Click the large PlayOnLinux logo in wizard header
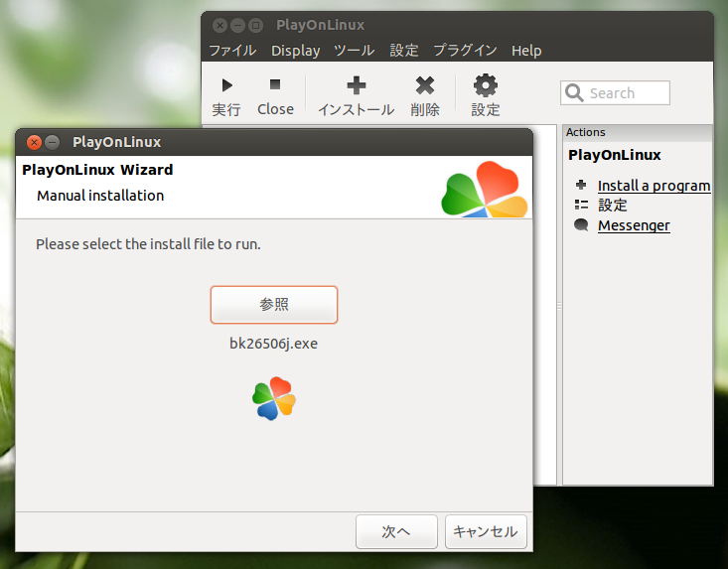Image resolution: width=728 pixels, height=569 pixels. point(485,190)
